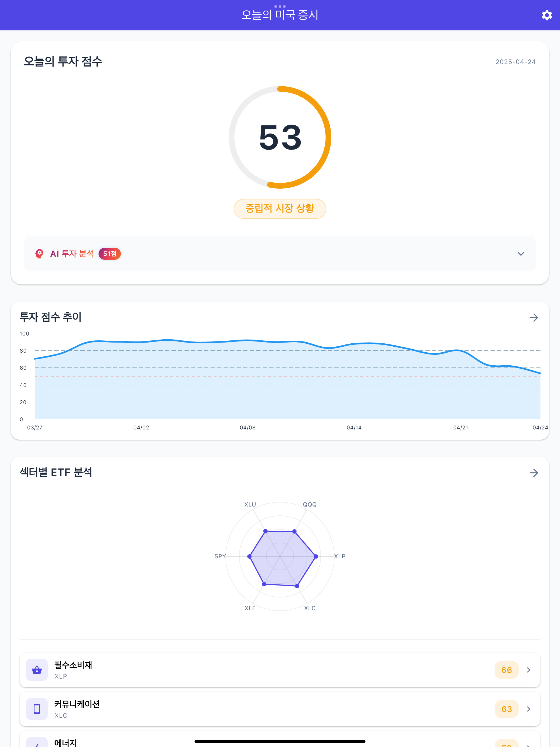Click the 63 score badge for XLC
The height and width of the screenshot is (747, 560).
point(506,709)
